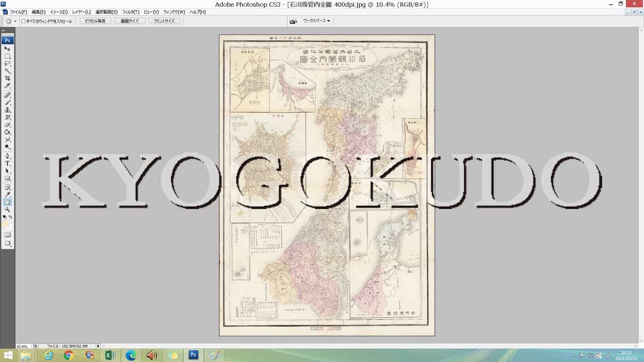Viewport: 644px width, 362px height.
Task: Open Google Chrome from the taskbar
Action: pos(69,355)
